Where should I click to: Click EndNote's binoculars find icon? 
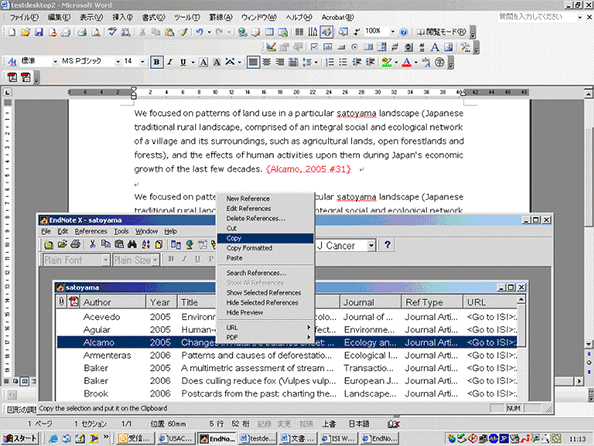[132, 245]
